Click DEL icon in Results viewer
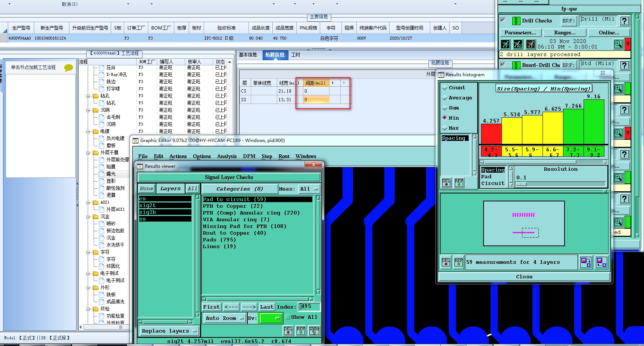This screenshot has width=644, height=346. 288,331
